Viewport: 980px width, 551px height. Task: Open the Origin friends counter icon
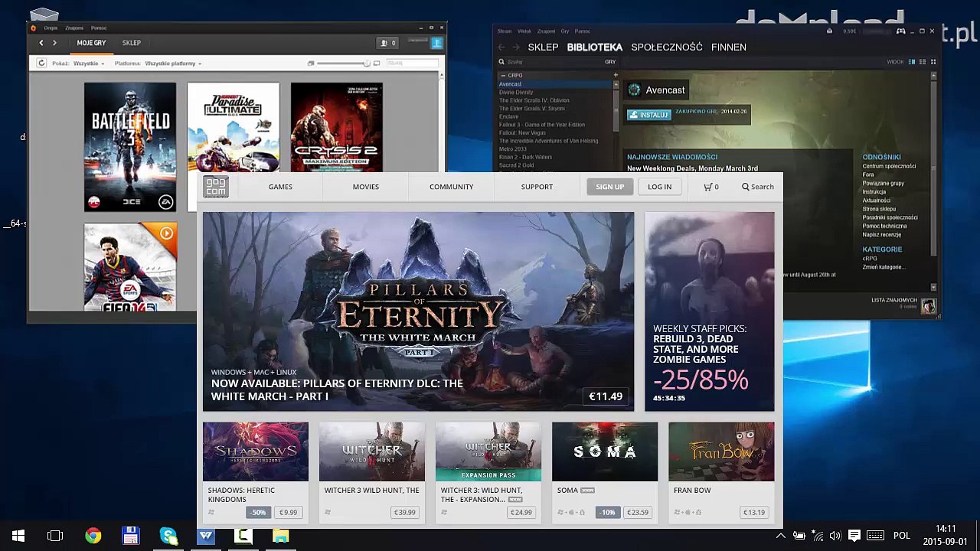coord(388,43)
